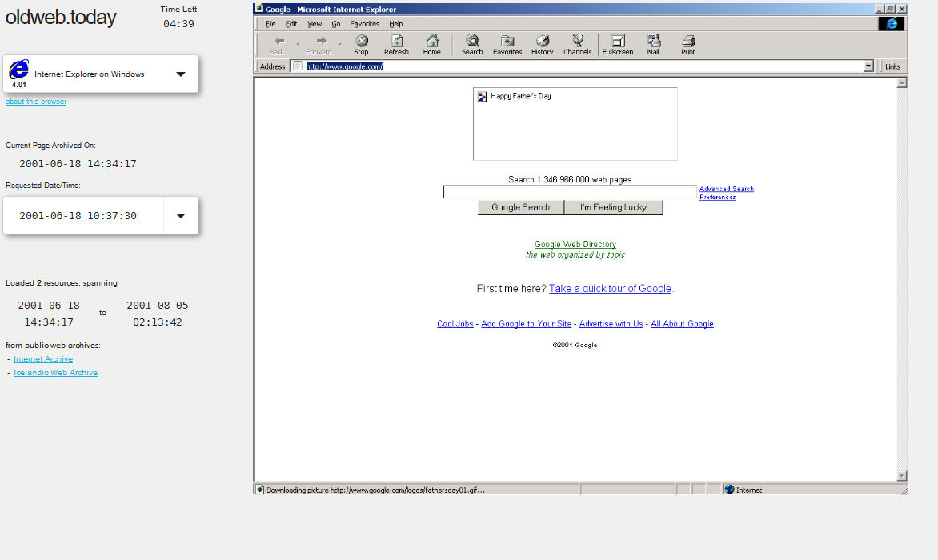Click the Google window title icon

[x=259, y=8]
